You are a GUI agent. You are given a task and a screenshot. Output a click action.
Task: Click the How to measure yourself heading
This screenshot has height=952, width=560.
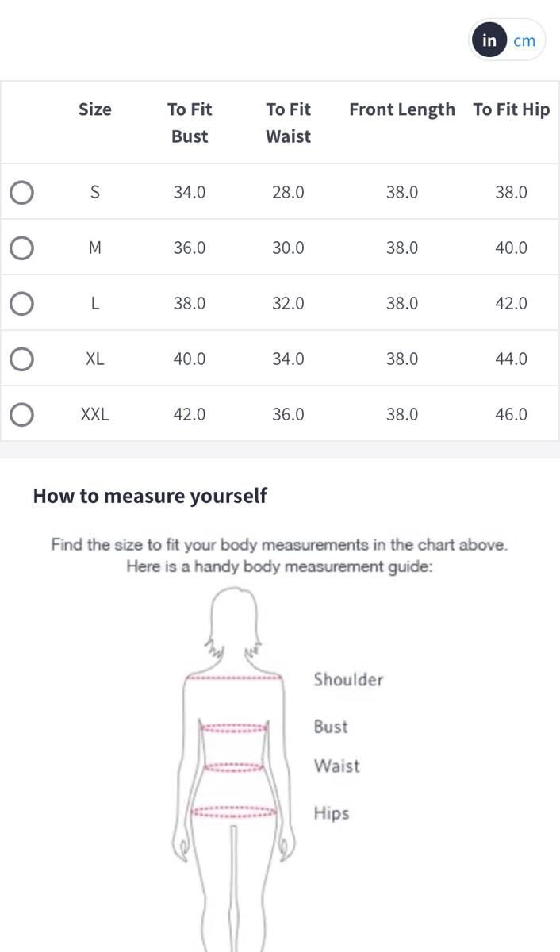pyautogui.click(x=150, y=497)
